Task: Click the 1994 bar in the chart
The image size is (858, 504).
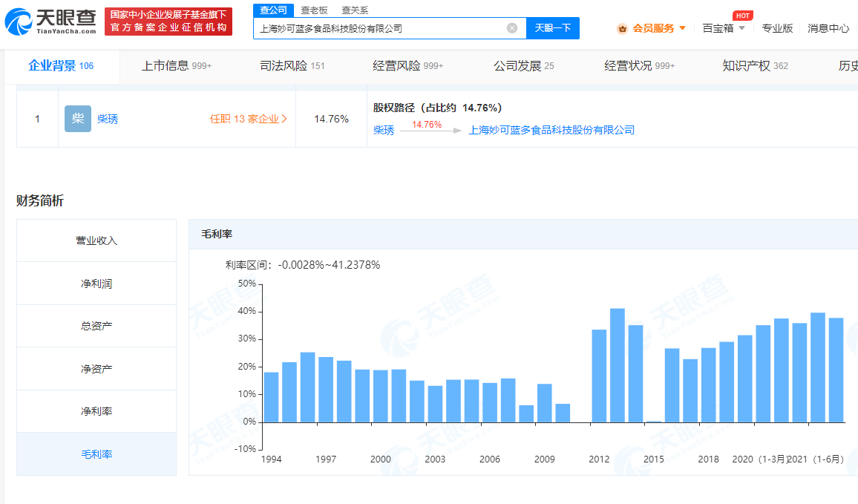Action: coord(272,397)
